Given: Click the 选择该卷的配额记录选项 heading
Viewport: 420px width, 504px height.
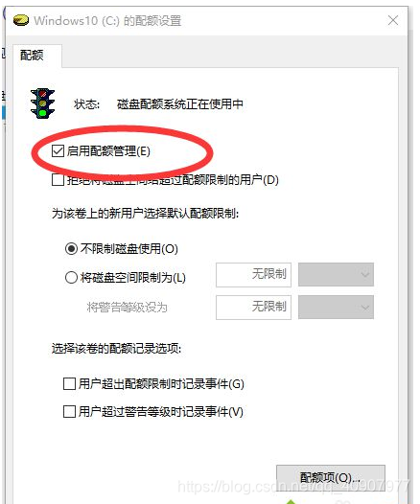Looking at the screenshot, I should pyautogui.click(x=116, y=349).
